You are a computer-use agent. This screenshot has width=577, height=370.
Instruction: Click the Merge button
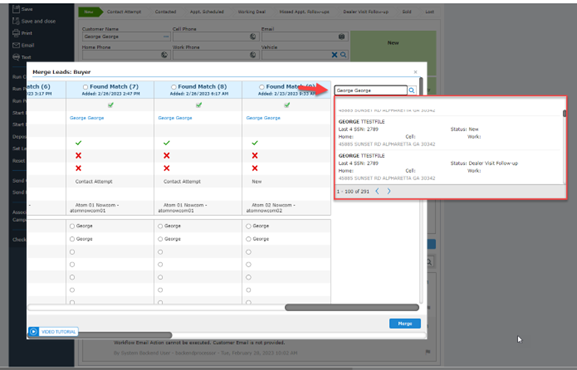405,324
